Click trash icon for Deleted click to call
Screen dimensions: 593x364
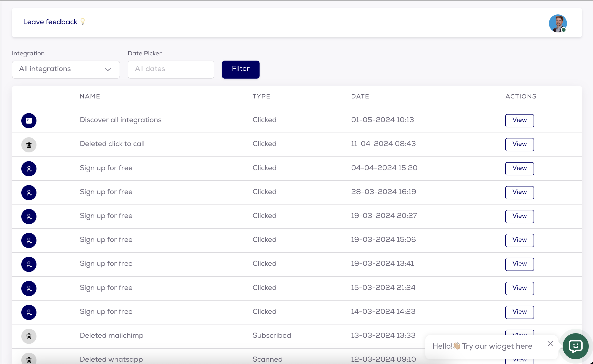[x=29, y=144]
